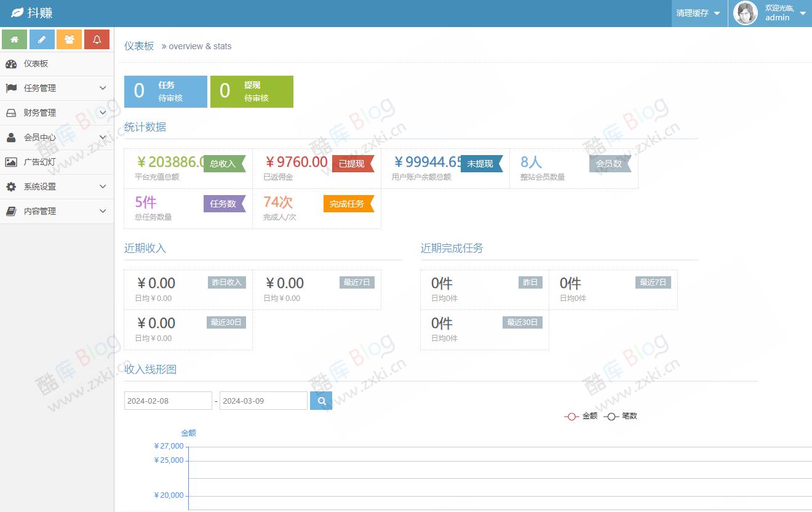Click the blue pencil edit icon button

42,39
